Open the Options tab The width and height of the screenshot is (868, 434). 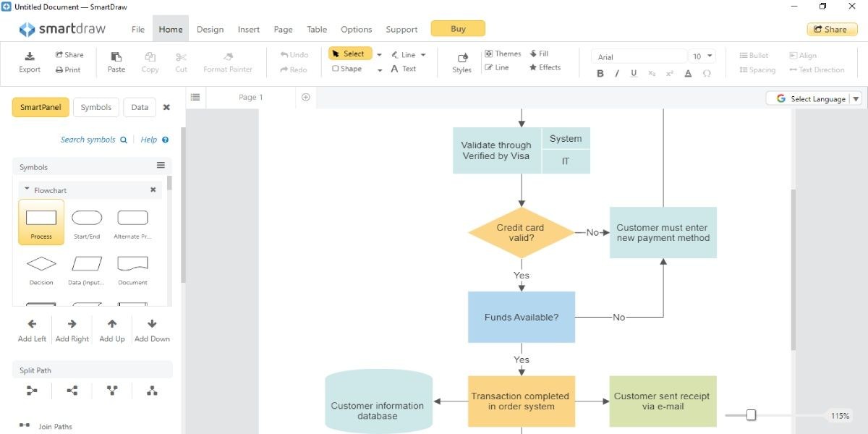(x=356, y=30)
